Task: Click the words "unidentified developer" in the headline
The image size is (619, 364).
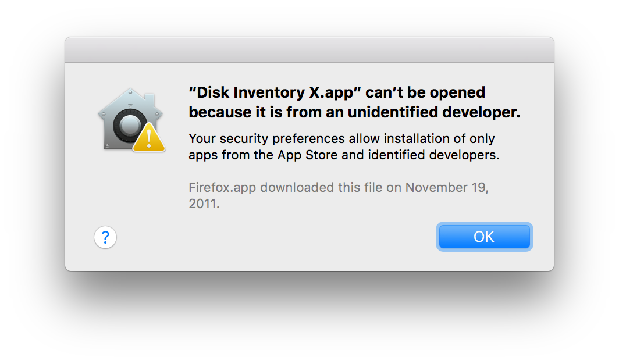Action: click(x=434, y=112)
